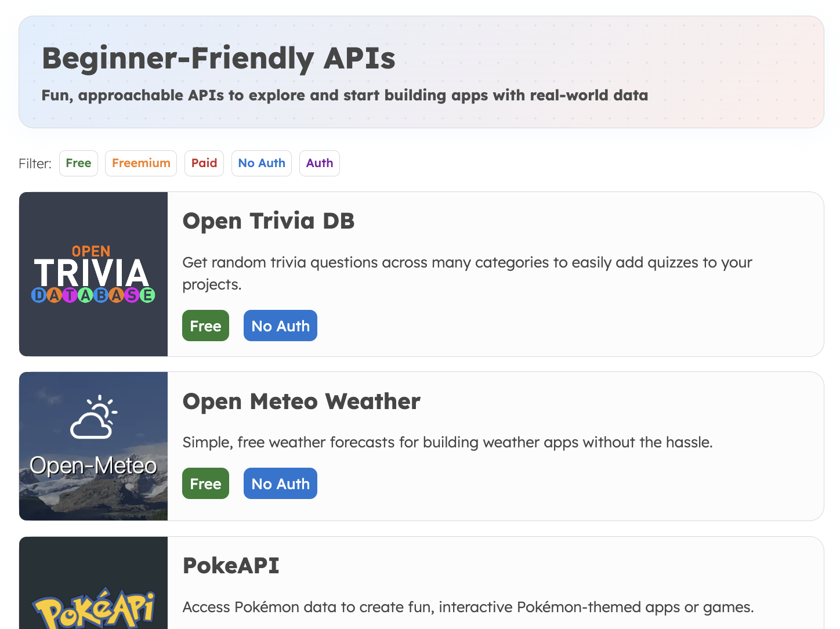Image resolution: width=840 pixels, height=629 pixels.
Task: Click the weather forecasts description text
Action: pos(447,442)
